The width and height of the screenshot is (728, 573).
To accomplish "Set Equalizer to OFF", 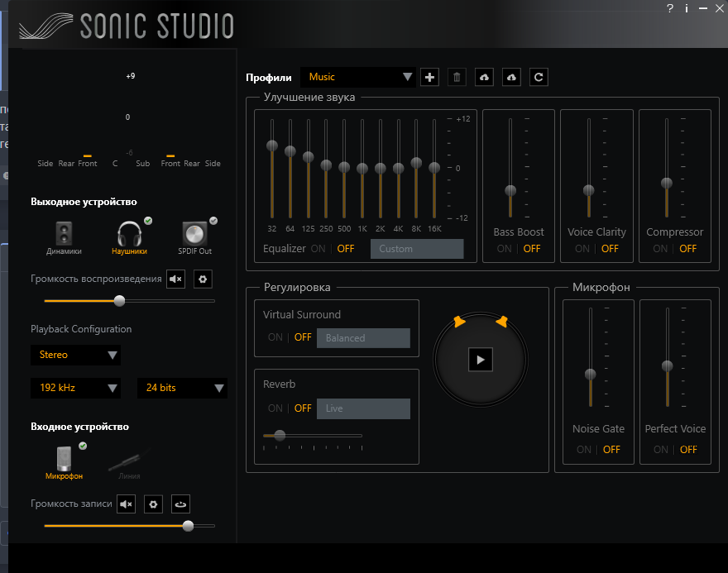I will click(346, 249).
